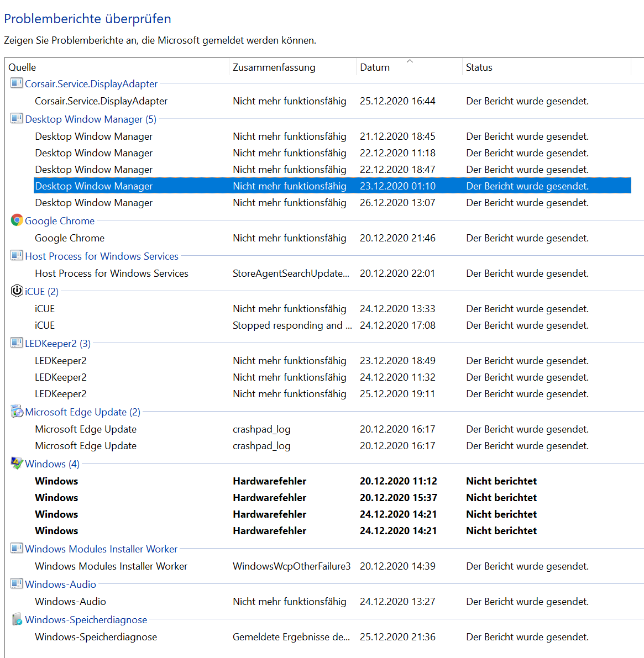Viewport: 644px width, 658px height.
Task: Click the heading 'Problemberichte überprüfen'
Action: click(87, 18)
